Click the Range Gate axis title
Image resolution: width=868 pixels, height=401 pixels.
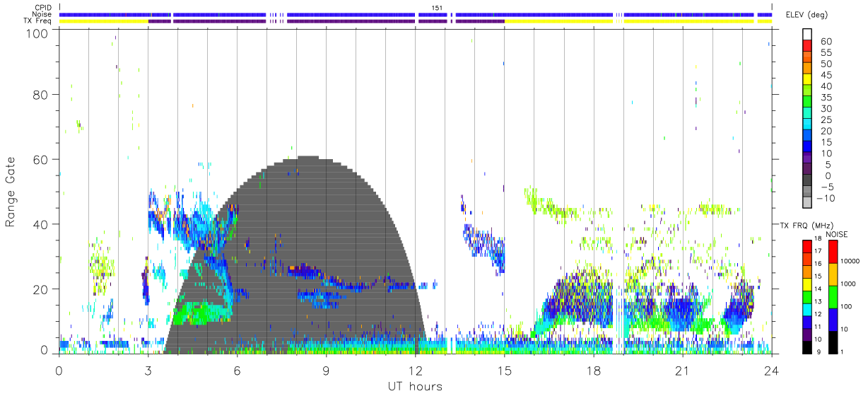click(12, 191)
